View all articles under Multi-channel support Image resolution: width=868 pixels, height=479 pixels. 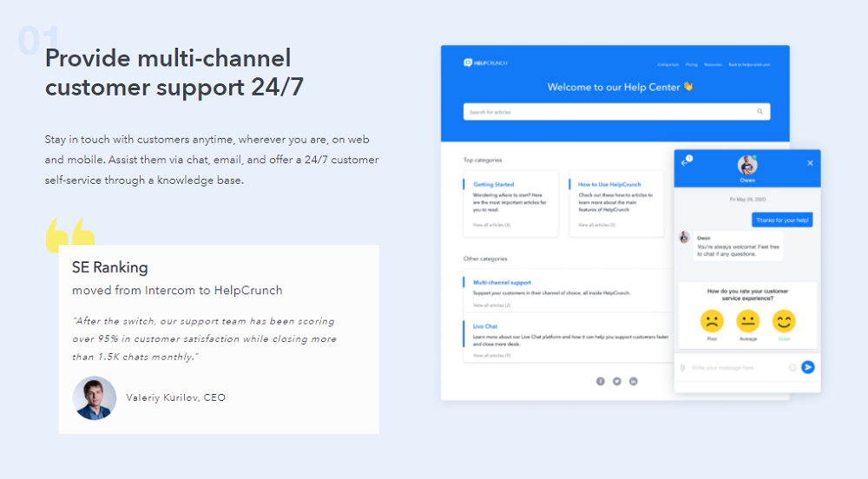(x=491, y=305)
